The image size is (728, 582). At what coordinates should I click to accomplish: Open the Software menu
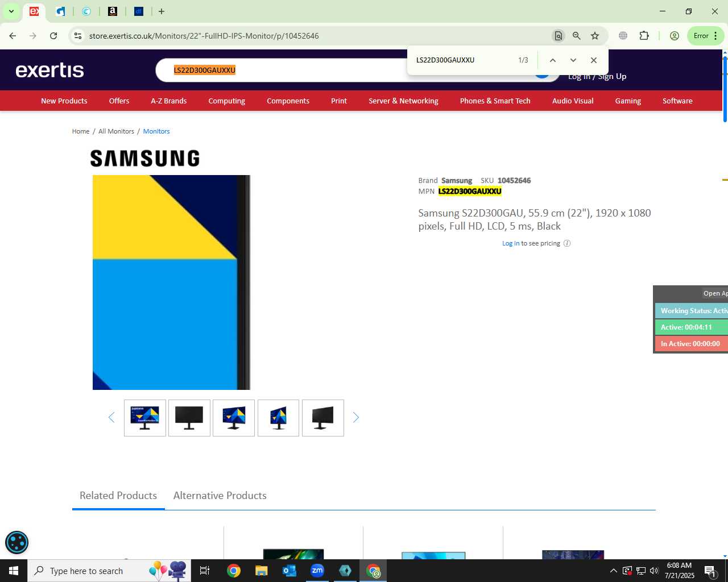click(x=677, y=101)
